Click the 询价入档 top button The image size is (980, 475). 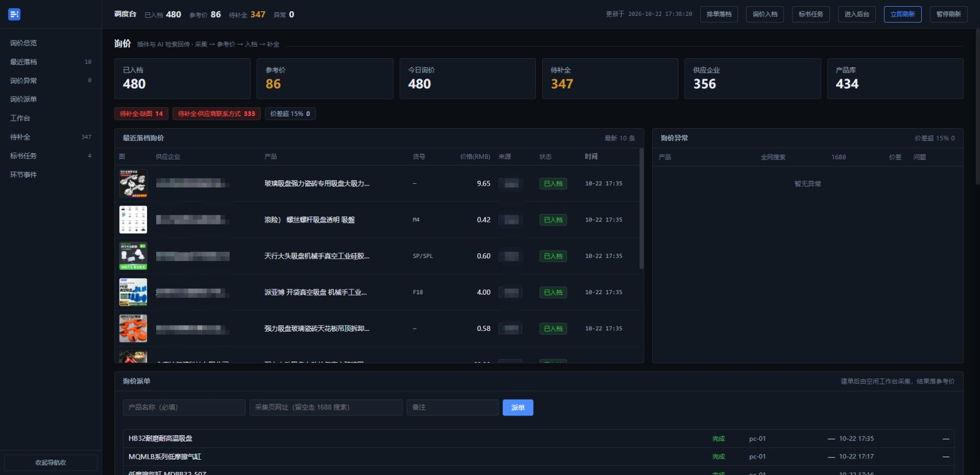coord(765,14)
